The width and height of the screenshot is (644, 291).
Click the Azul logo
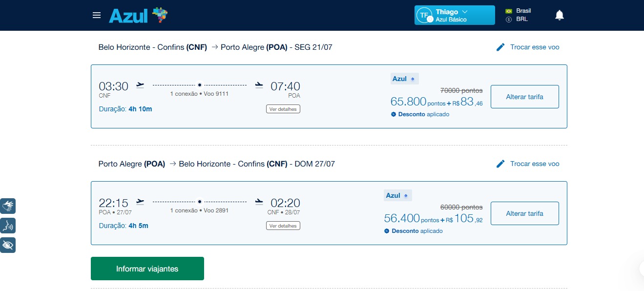pos(138,16)
